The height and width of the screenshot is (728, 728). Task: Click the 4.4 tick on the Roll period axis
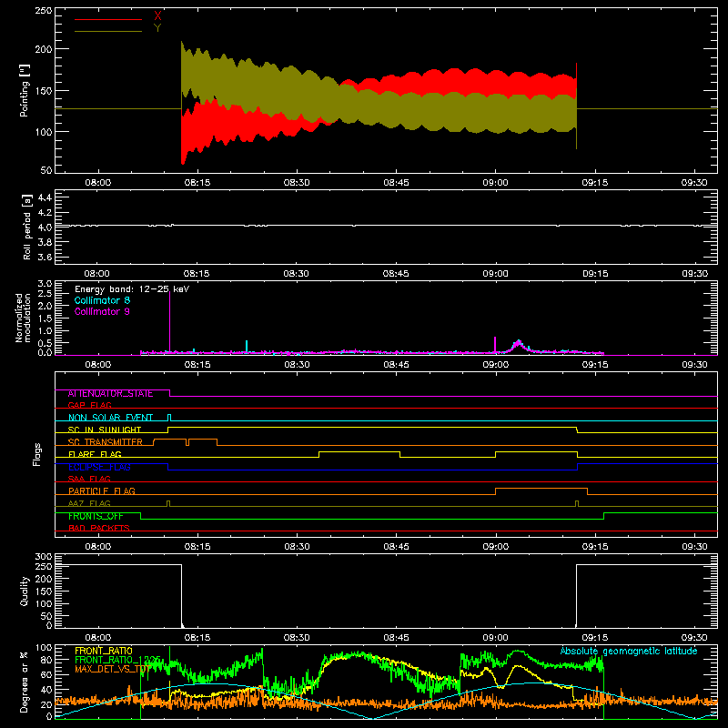point(45,197)
